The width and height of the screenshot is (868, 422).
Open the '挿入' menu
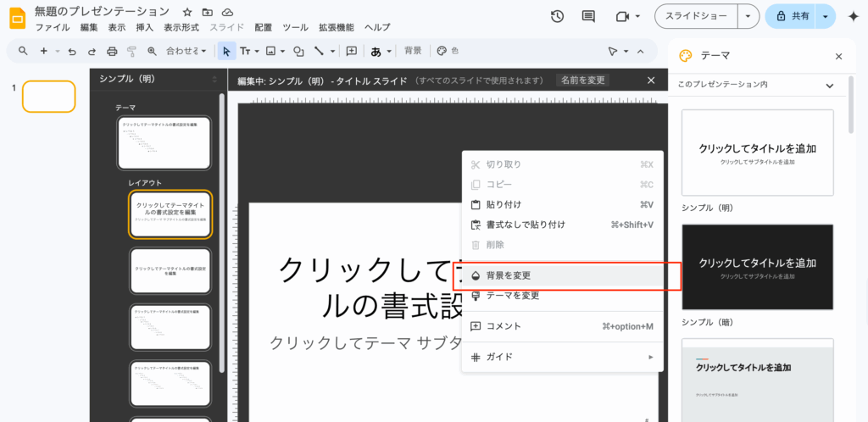point(144,28)
